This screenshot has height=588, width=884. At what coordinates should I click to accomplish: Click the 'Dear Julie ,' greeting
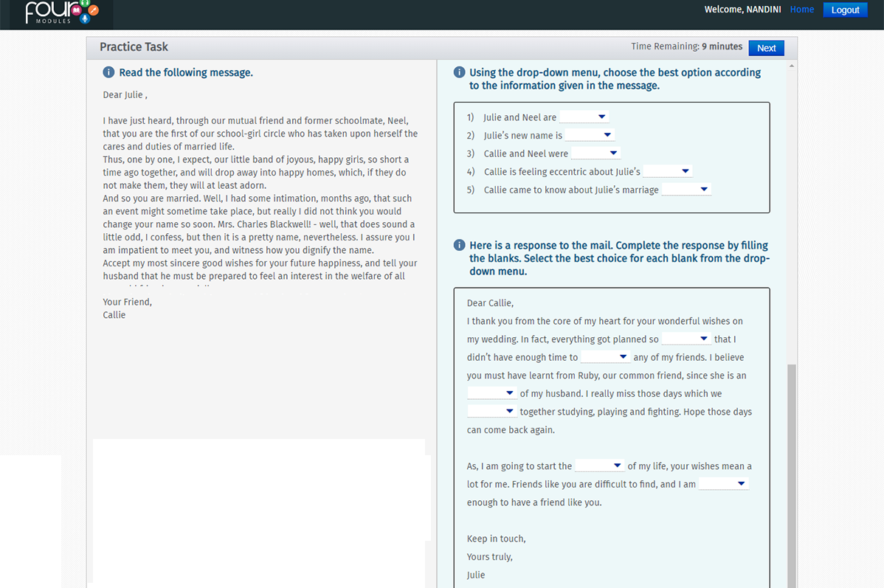125,94
